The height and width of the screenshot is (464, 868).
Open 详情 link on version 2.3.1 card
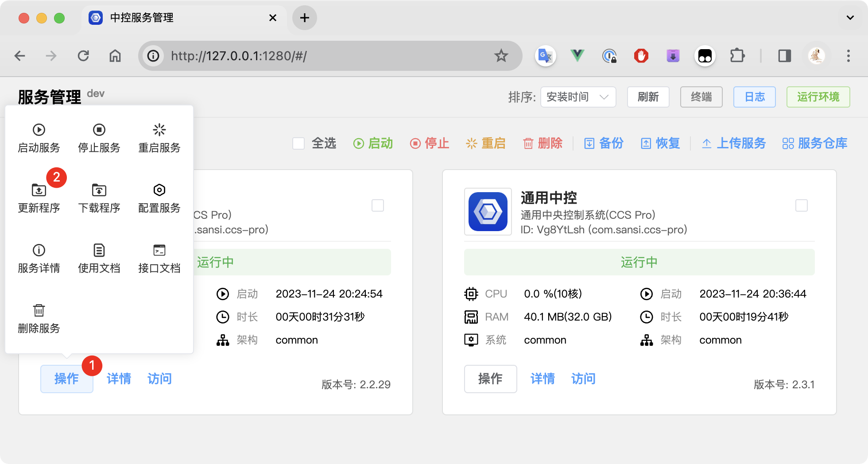[543, 379]
